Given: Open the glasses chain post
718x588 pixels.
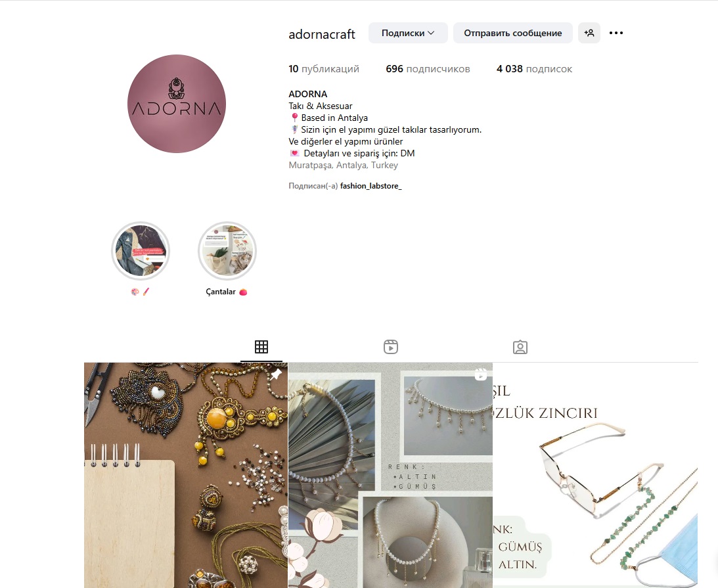Looking at the screenshot, I should click(595, 476).
